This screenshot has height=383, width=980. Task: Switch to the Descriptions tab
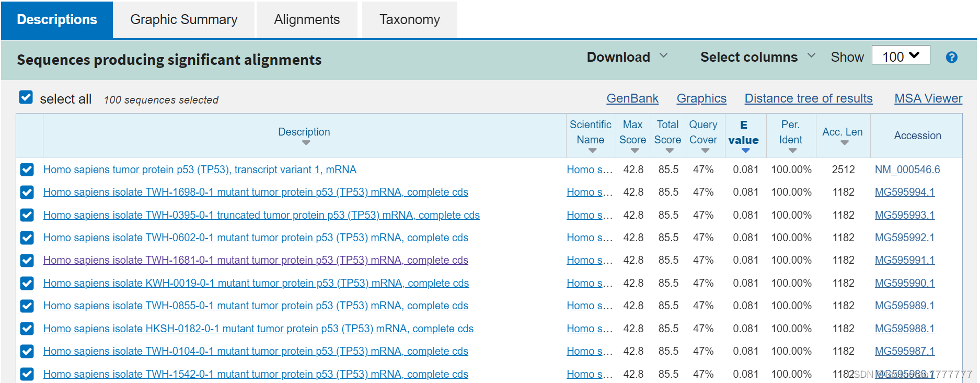(x=57, y=20)
